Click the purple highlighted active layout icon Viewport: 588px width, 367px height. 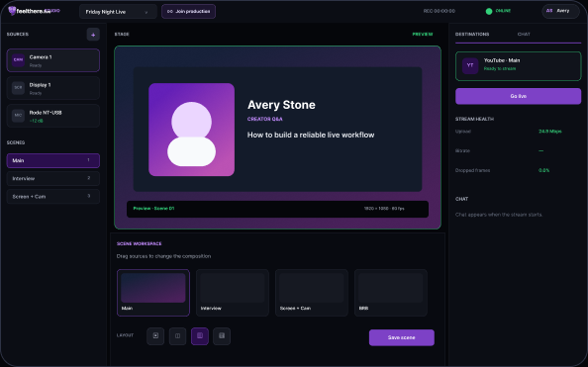pyautogui.click(x=200, y=336)
